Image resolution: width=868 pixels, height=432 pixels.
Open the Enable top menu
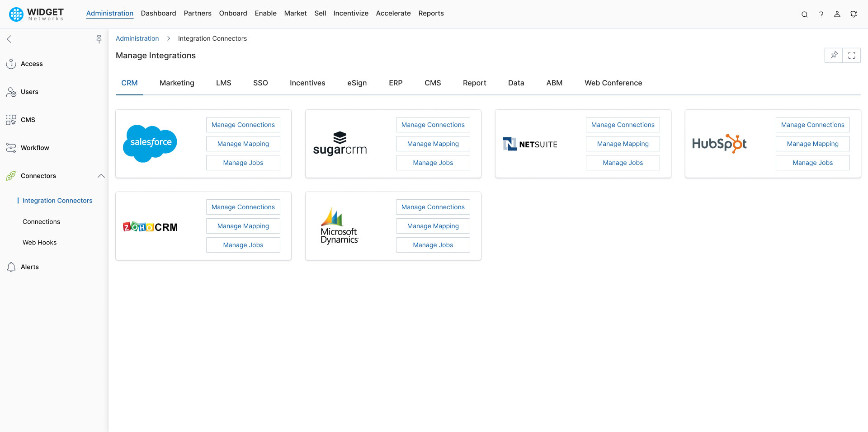coord(266,14)
